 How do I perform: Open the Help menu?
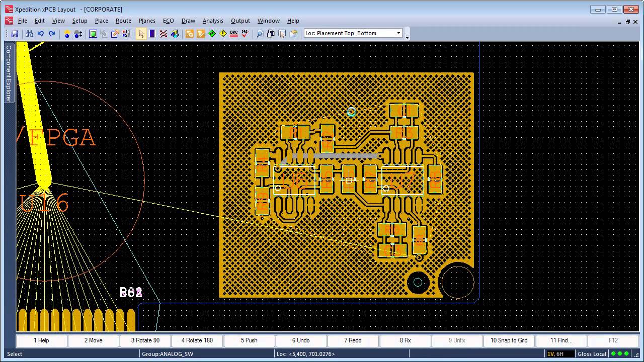tap(293, 21)
